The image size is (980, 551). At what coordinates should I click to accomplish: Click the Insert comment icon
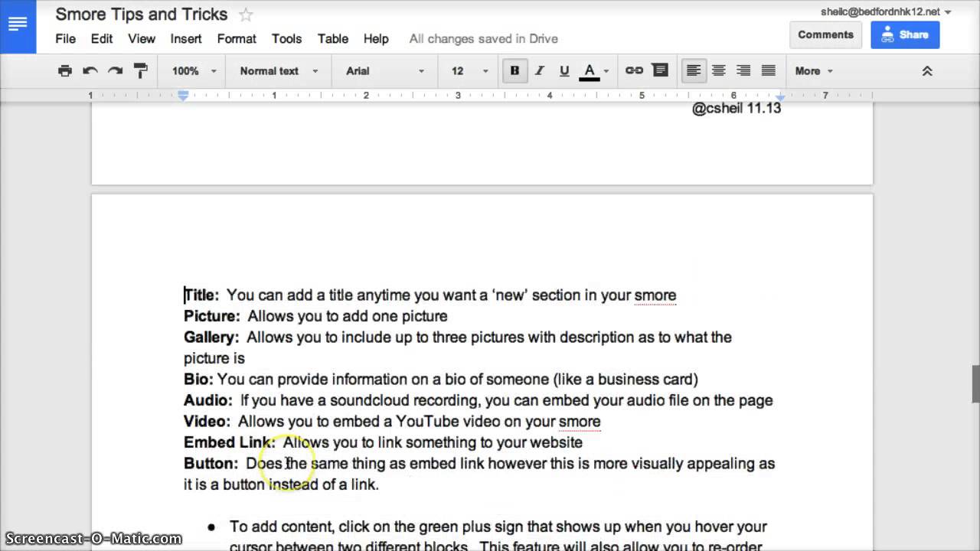tap(659, 70)
